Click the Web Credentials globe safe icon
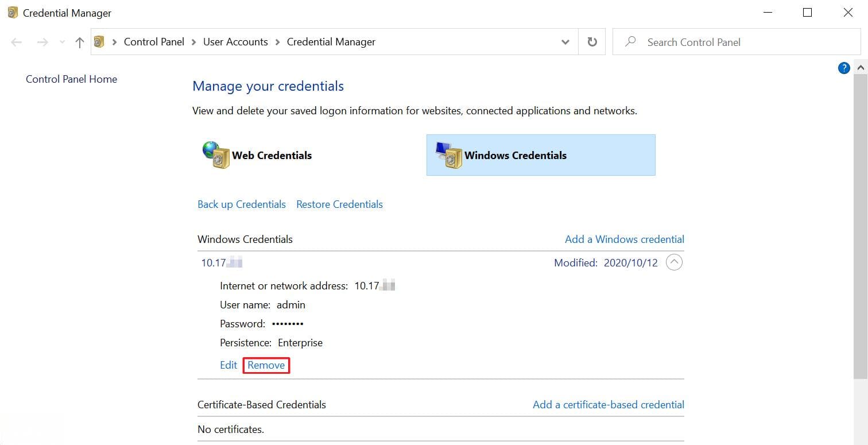Image resolution: width=868 pixels, height=445 pixels. coord(216,155)
